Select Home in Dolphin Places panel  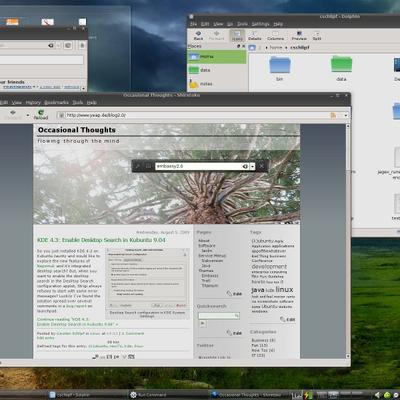[217, 57]
